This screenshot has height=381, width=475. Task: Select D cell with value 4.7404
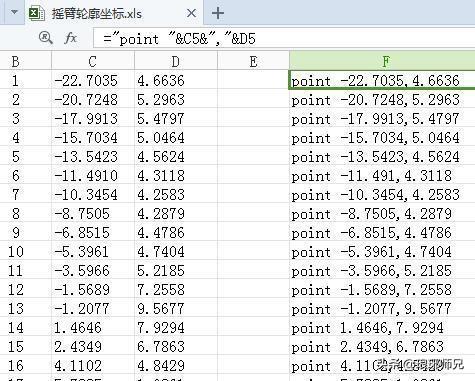click(x=176, y=251)
